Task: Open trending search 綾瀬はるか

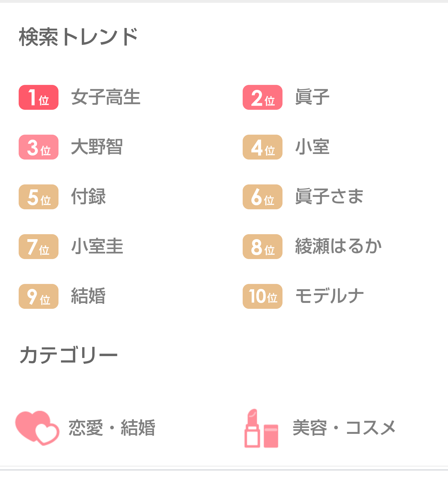Action: point(338,246)
